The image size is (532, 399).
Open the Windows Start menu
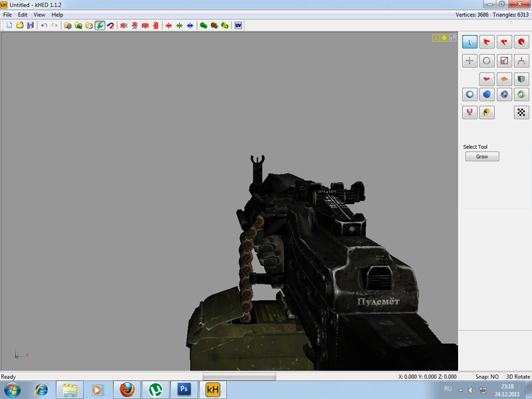click(12, 390)
